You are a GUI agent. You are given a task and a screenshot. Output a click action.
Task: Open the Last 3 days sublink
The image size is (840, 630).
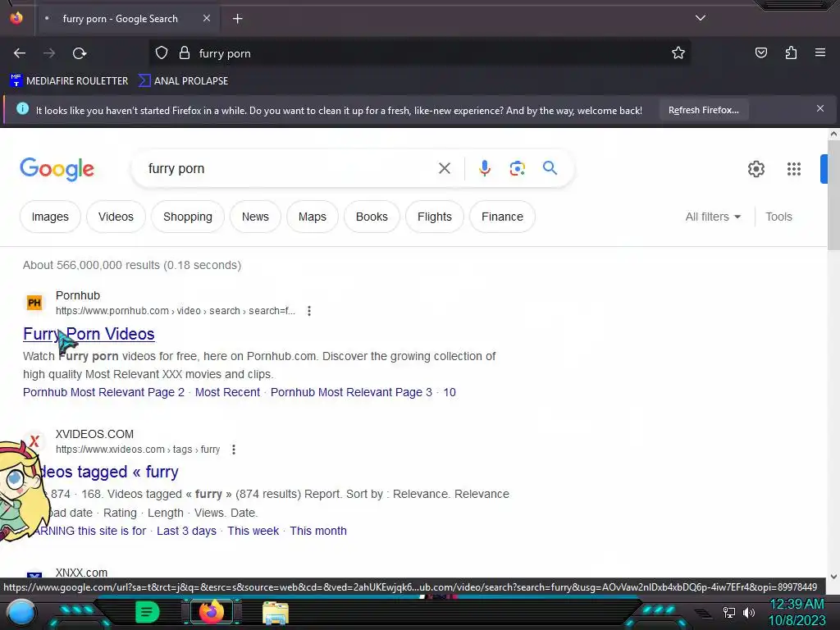[186, 531]
